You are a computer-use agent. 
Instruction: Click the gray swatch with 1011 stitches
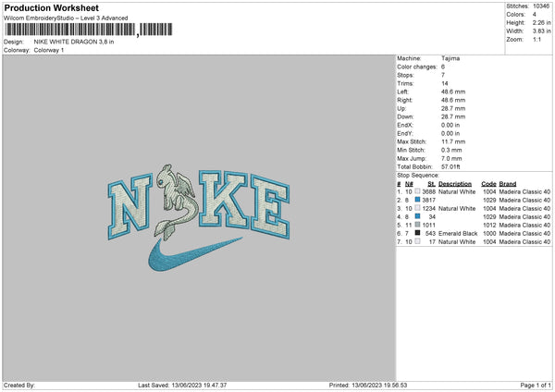click(x=418, y=225)
